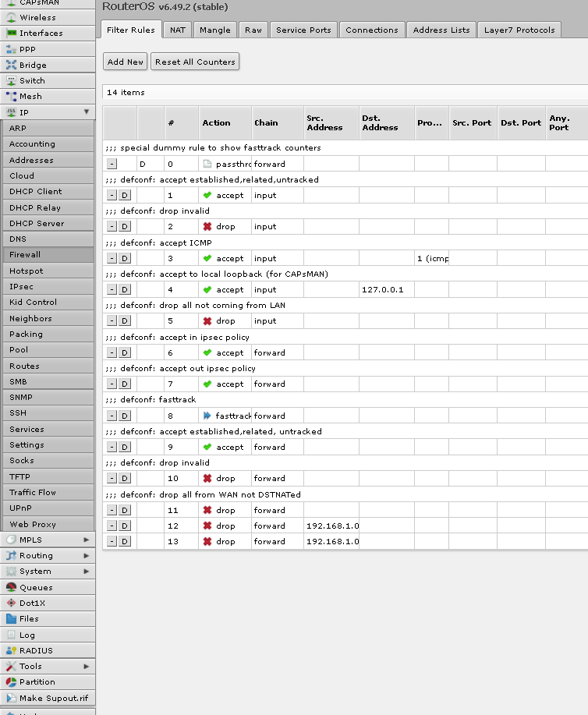Toggle disable D button on rule 13
Image resolution: width=588 pixels, height=715 pixels.
pos(125,541)
